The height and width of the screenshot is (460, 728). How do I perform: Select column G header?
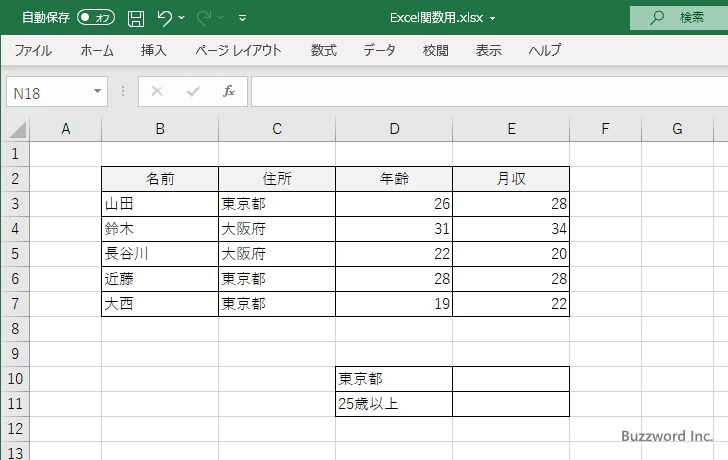click(677, 129)
